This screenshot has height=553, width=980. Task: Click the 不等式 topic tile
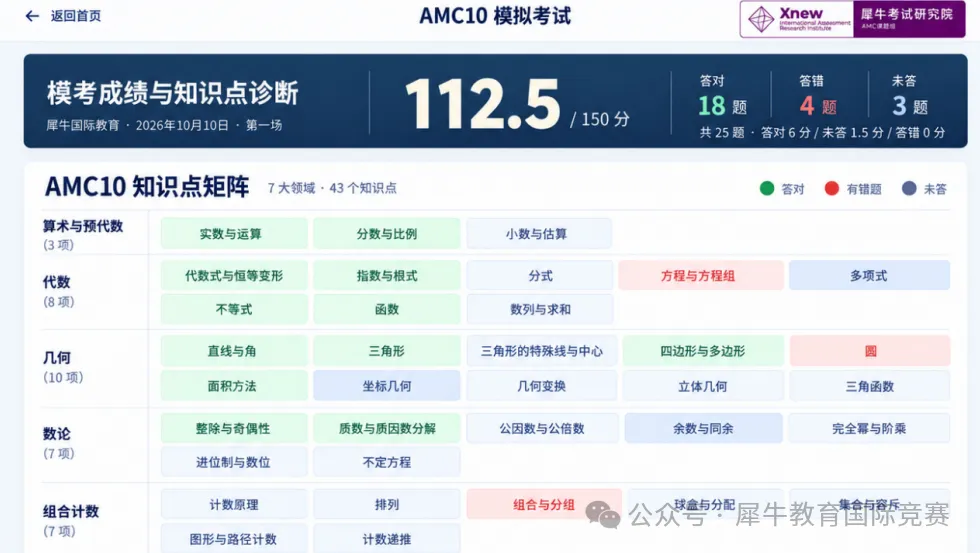coord(234,309)
